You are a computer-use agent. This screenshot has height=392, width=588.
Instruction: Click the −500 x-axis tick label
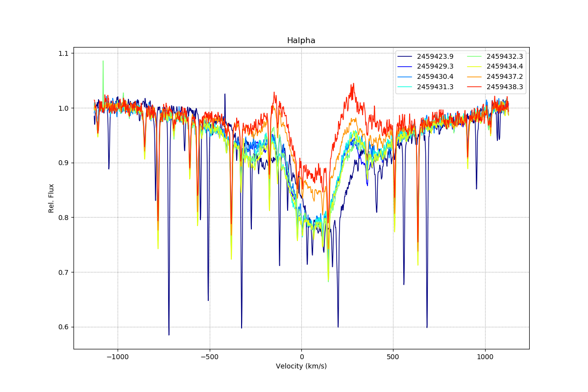pos(209,357)
